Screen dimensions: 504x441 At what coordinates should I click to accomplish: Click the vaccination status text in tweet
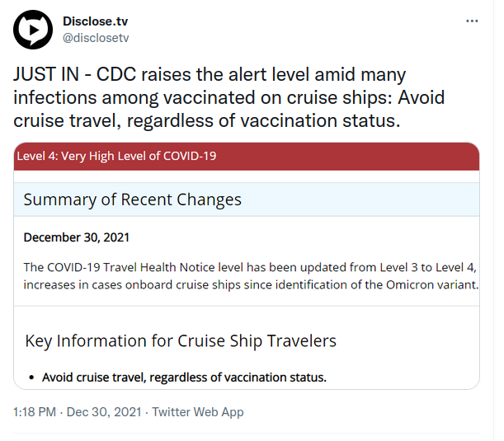coord(320,121)
